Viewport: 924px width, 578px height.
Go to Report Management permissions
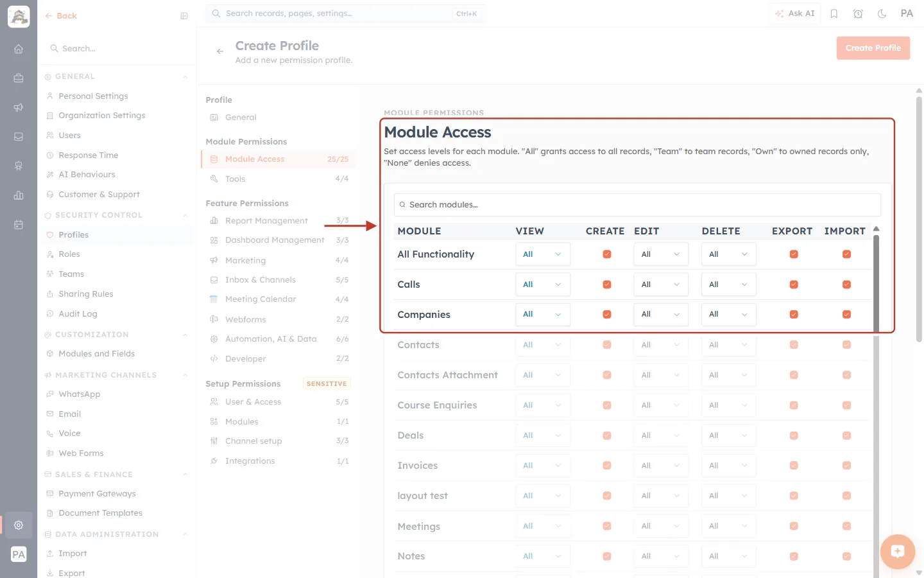pos(278,221)
